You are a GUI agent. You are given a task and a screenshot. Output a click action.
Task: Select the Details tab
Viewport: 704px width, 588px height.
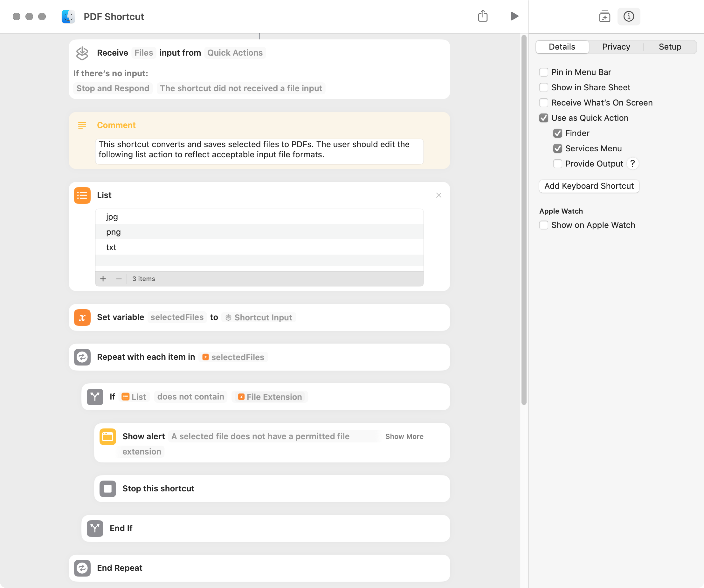pyautogui.click(x=562, y=47)
